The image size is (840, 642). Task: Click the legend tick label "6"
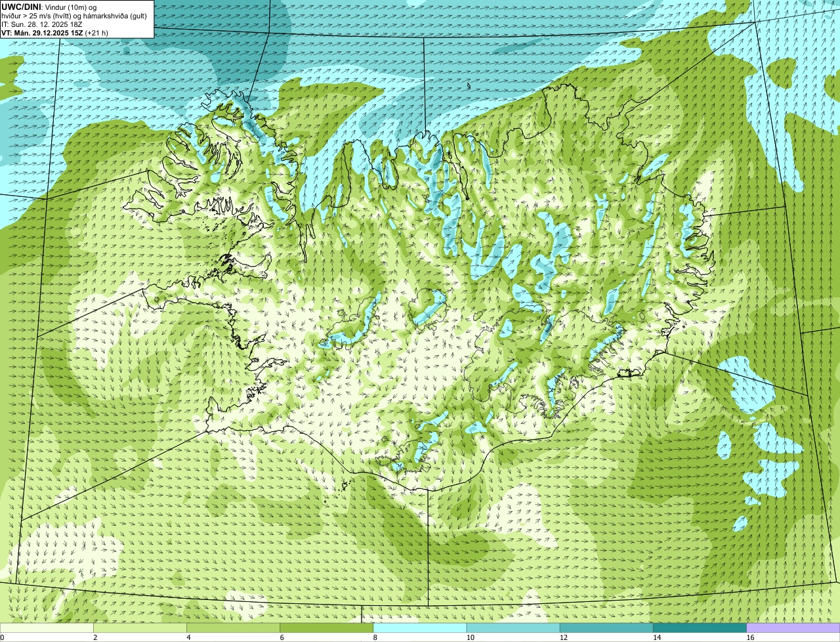(282, 637)
